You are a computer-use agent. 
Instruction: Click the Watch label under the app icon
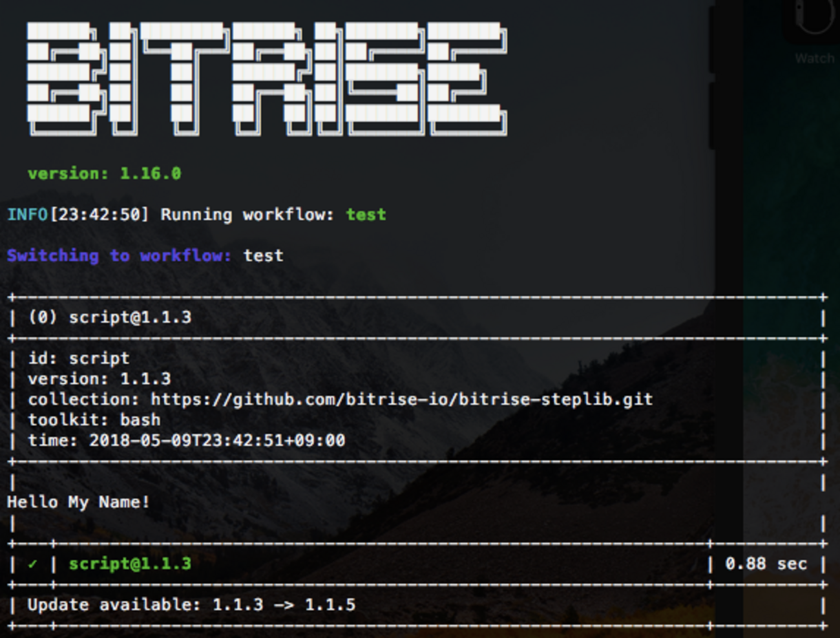[815, 58]
